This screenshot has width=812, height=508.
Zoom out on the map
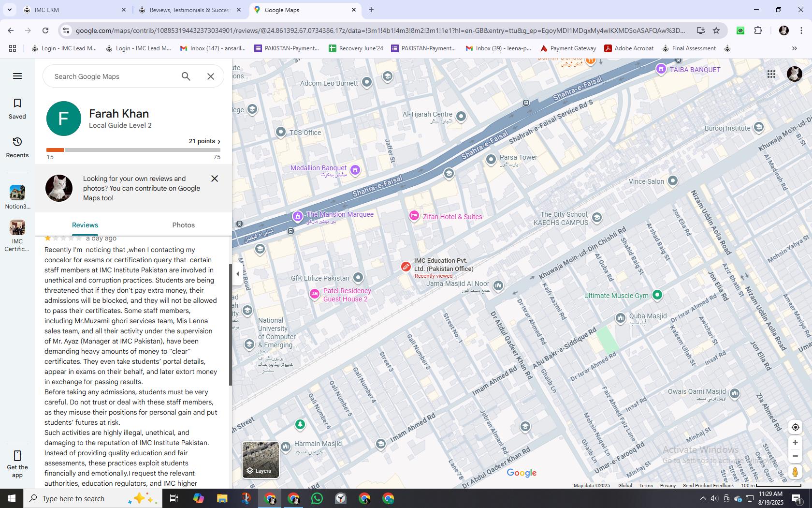(795, 456)
